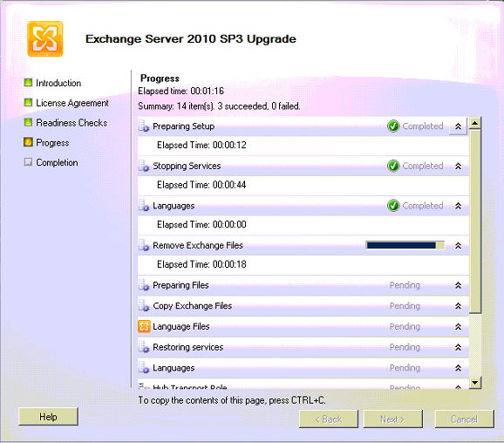Click the completed Languages task icon

click(x=144, y=206)
